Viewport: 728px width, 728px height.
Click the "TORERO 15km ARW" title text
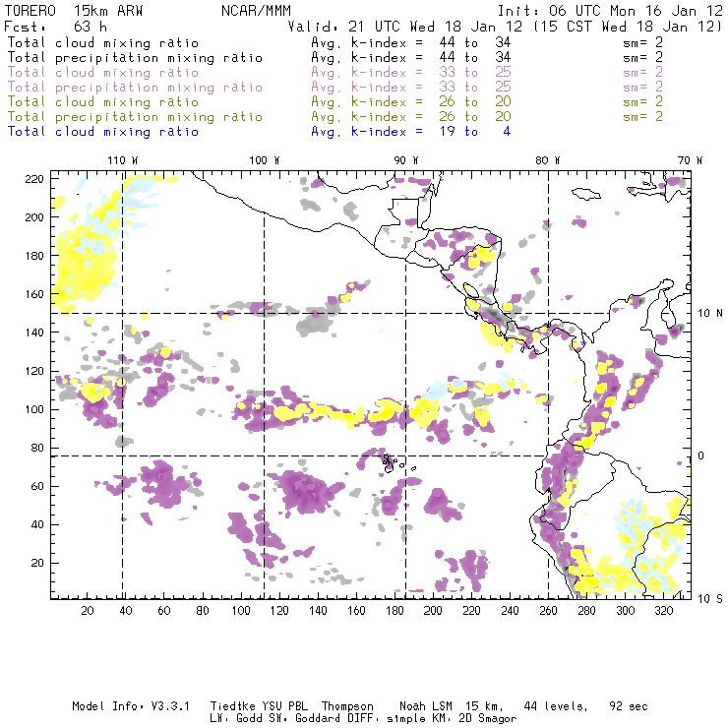[x=74, y=11]
